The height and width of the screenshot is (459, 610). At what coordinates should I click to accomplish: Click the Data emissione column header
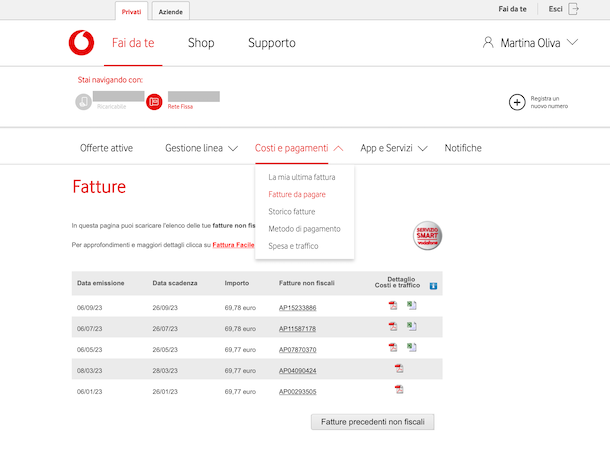coord(100,283)
